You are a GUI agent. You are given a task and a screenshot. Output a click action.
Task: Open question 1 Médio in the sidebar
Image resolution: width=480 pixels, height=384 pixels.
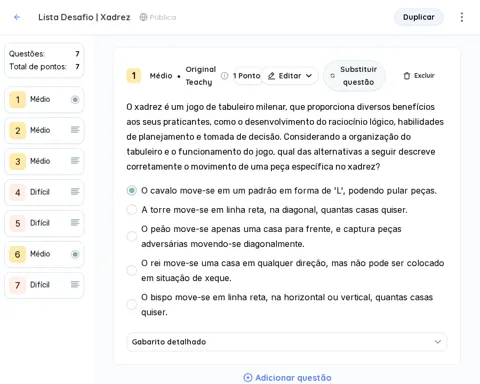(x=44, y=99)
